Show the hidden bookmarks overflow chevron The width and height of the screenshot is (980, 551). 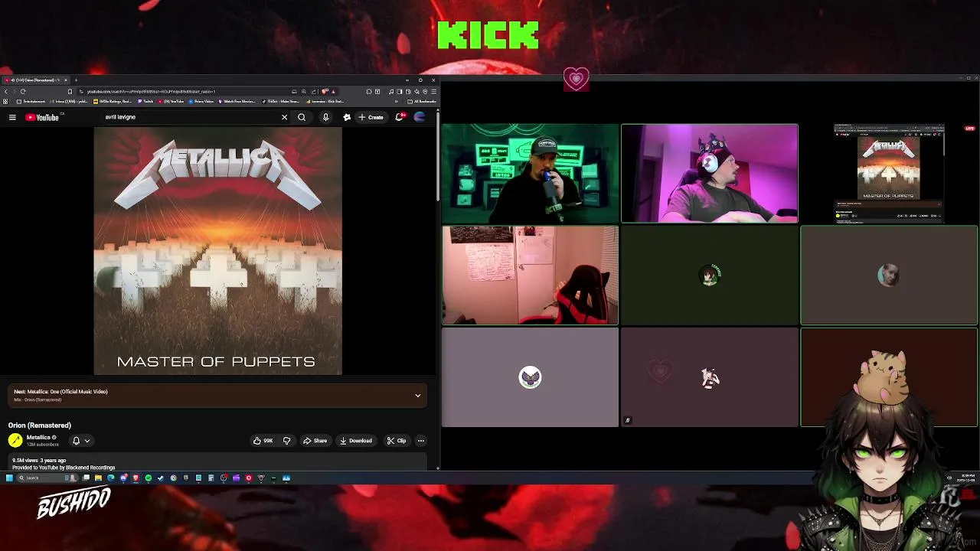tap(396, 101)
